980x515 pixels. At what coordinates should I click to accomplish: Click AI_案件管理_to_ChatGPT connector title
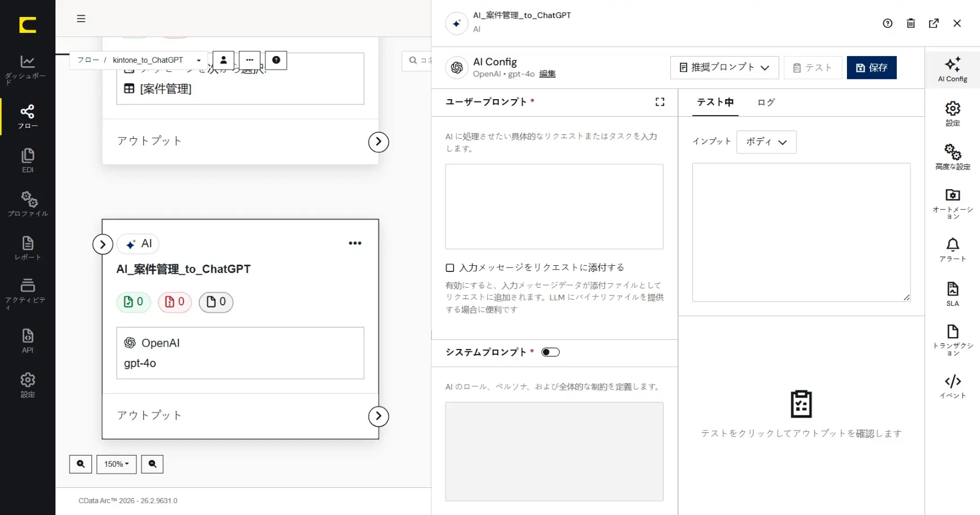coord(183,269)
